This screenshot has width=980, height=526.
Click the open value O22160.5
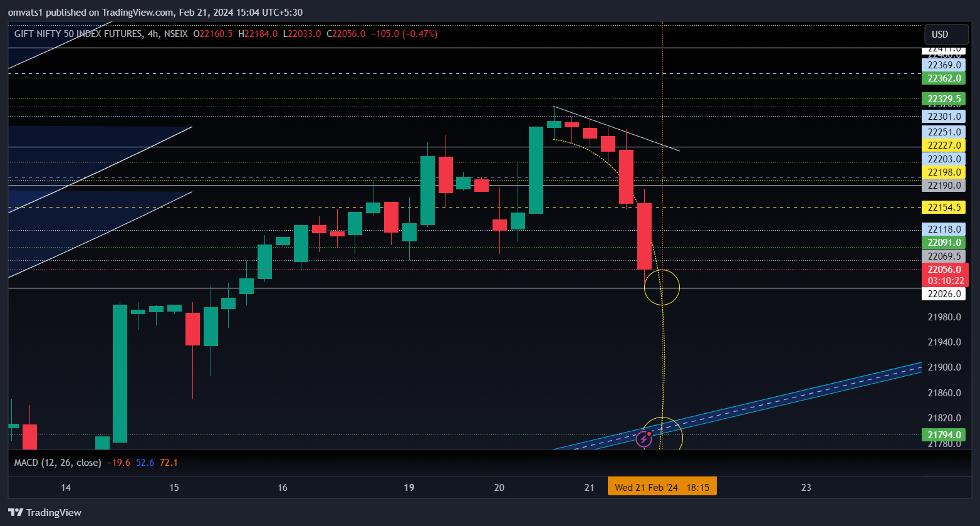click(x=213, y=34)
